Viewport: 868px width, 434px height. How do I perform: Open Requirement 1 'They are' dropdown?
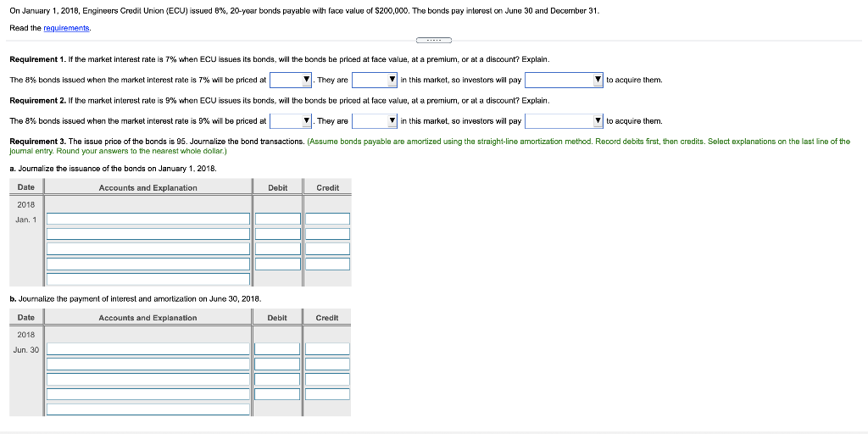coord(375,80)
